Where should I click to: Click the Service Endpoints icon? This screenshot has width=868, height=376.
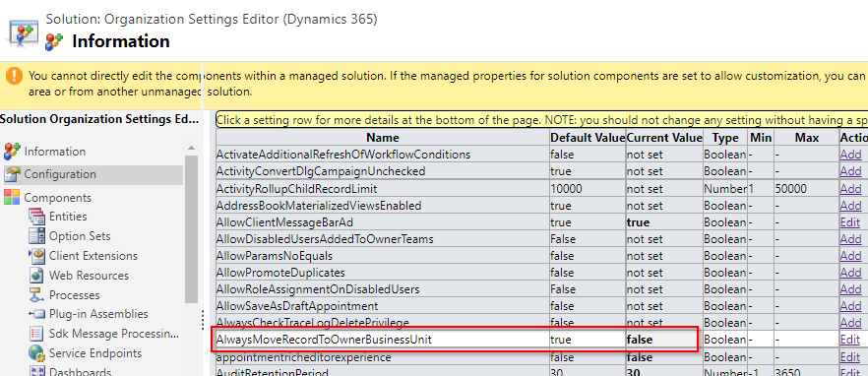tap(36, 353)
